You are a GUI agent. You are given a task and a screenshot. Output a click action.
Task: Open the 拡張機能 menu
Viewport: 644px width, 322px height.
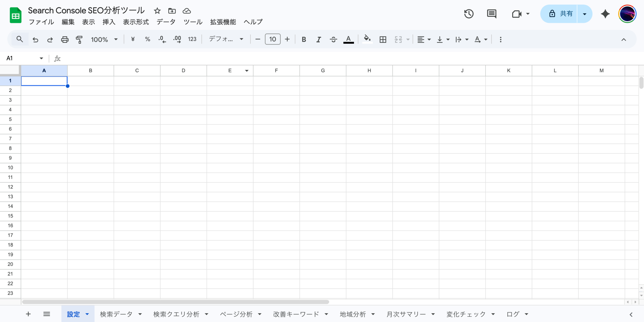pyautogui.click(x=223, y=22)
